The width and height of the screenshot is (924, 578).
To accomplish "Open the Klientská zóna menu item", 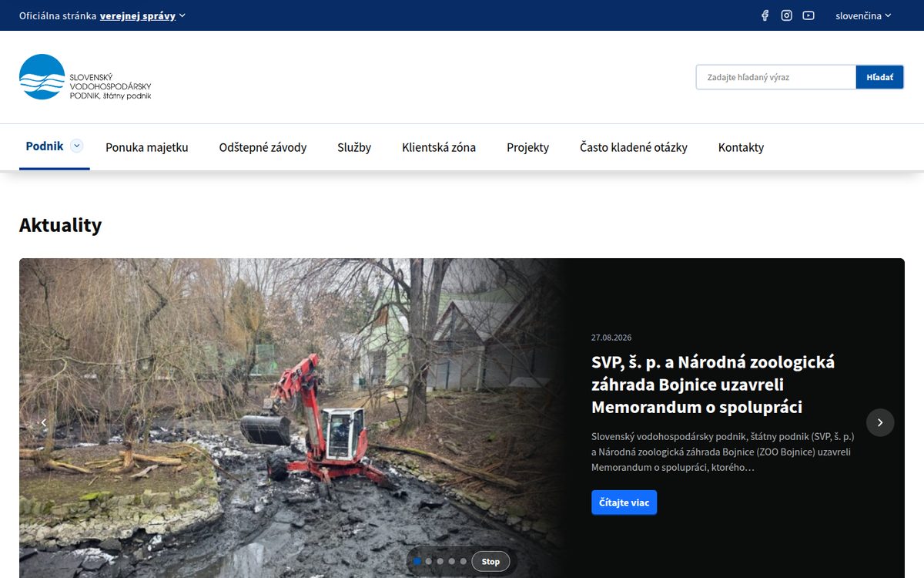I will [x=439, y=147].
